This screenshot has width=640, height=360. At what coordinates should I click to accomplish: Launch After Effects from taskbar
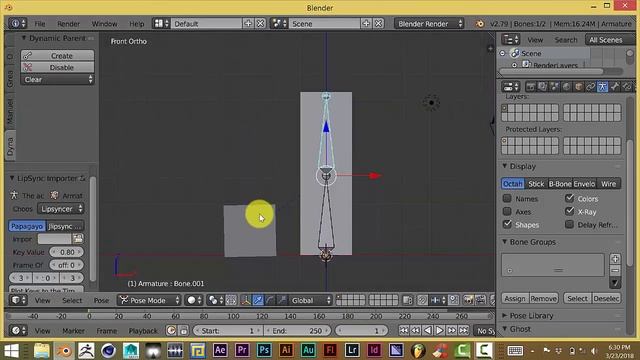point(220,350)
